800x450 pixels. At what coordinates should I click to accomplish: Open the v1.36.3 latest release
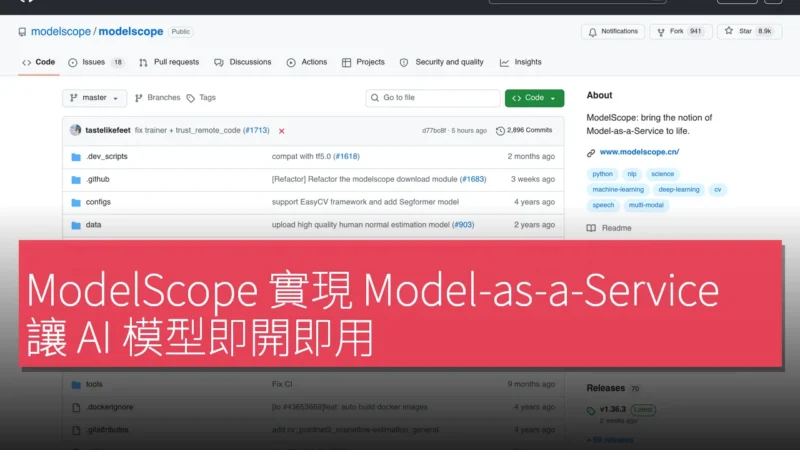613,409
